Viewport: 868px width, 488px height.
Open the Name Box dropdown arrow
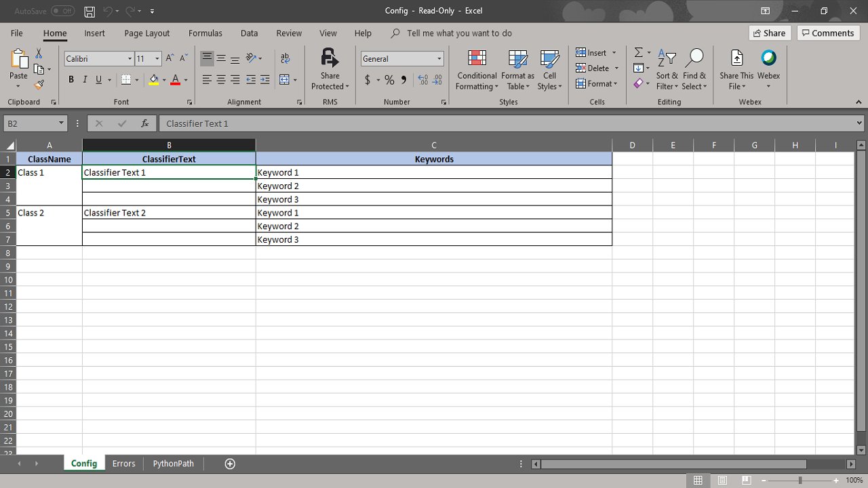point(61,123)
